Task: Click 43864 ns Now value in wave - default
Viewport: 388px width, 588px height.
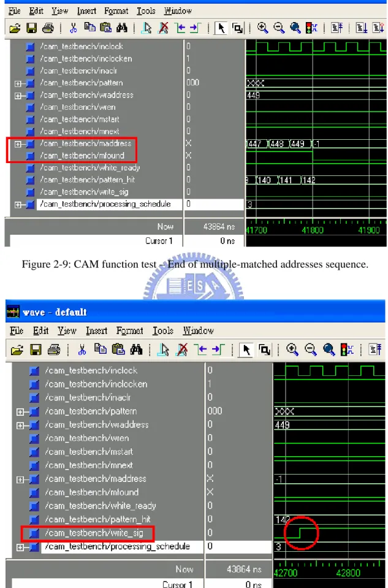Action: click(243, 570)
